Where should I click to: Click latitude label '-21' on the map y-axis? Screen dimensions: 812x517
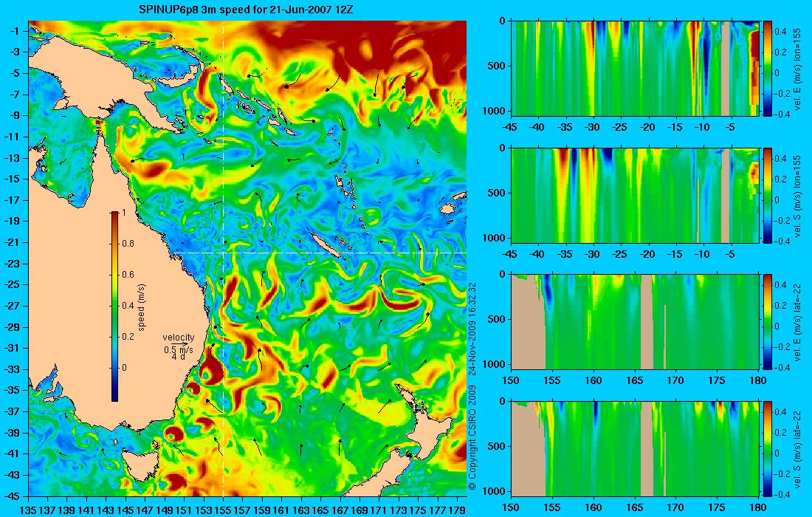click(x=14, y=242)
